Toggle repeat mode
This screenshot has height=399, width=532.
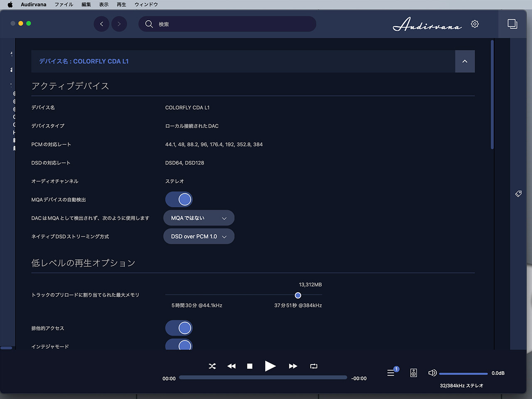click(x=314, y=366)
